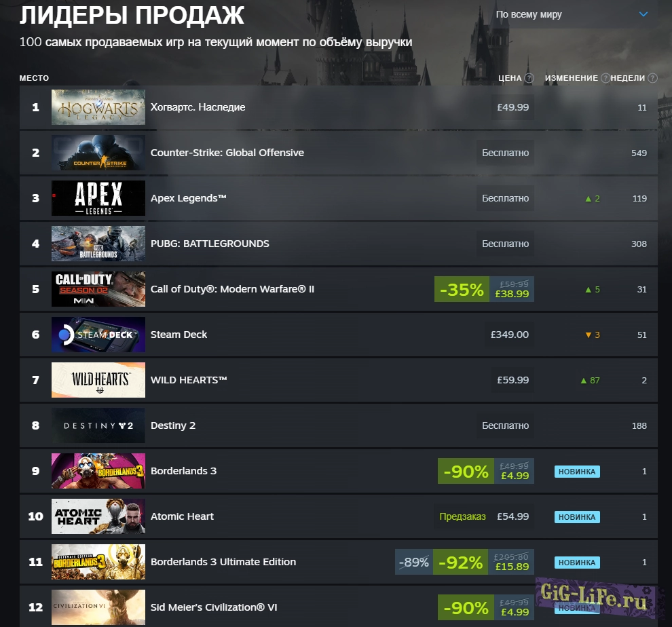Click the help icon next to ЦЕНА
This screenshot has width=672, height=627.
click(x=529, y=78)
